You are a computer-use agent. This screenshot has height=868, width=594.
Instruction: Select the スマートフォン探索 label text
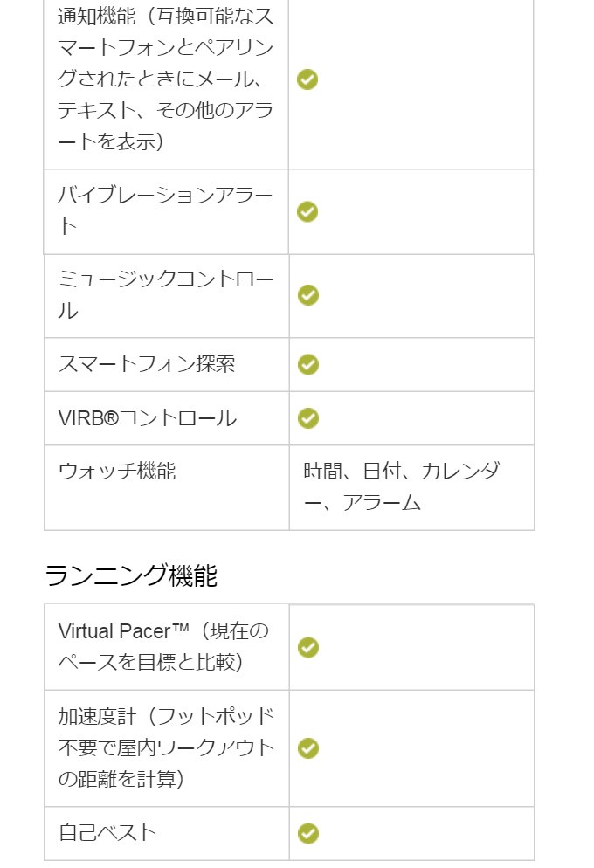(147, 364)
